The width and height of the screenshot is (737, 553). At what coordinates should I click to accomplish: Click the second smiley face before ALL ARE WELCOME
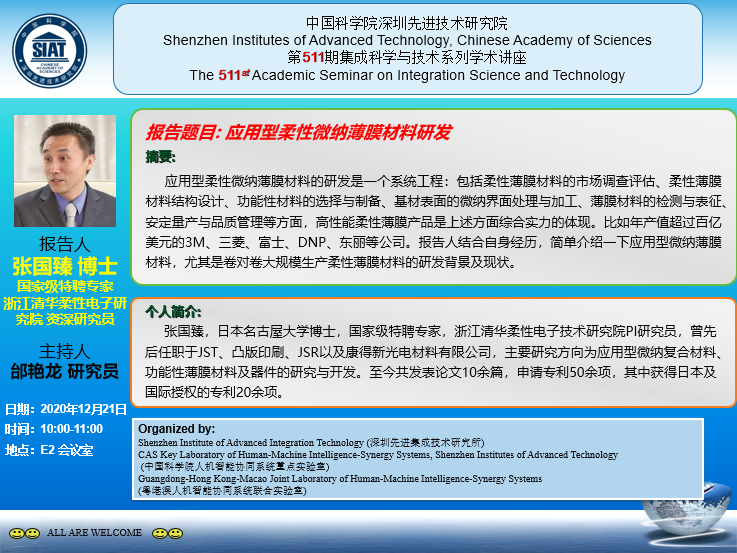click(33, 533)
